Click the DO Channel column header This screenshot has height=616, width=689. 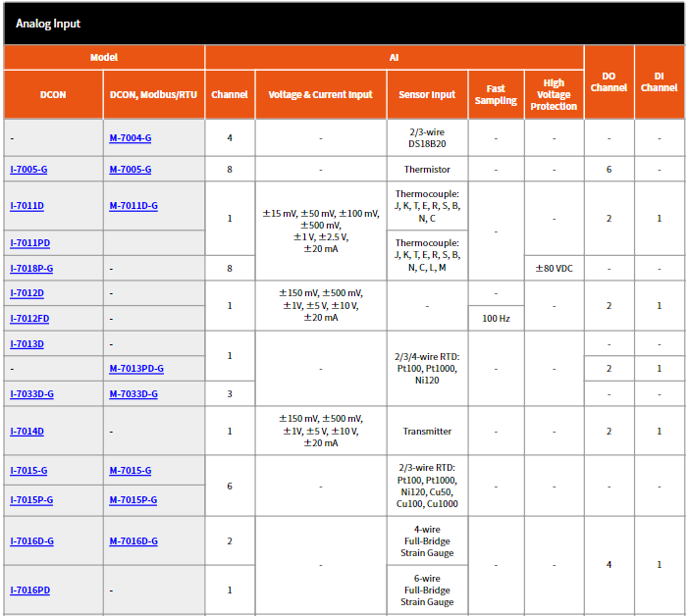pos(609,82)
